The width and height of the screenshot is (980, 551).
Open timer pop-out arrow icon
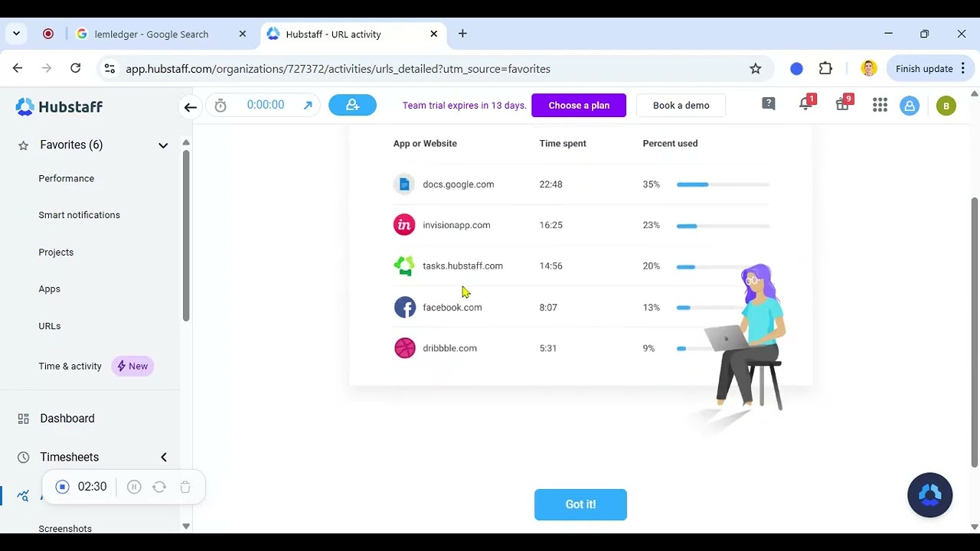pyautogui.click(x=308, y=106)
